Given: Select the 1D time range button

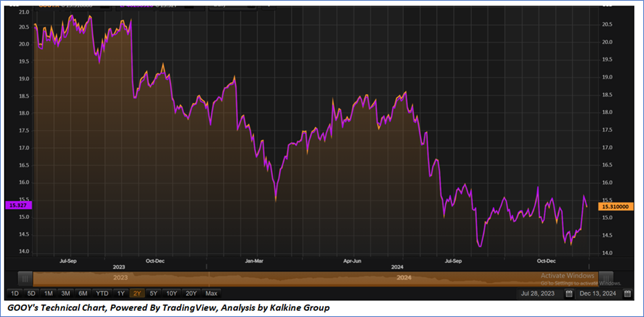Looking at the screenshot, I should [x=14, y=294].
